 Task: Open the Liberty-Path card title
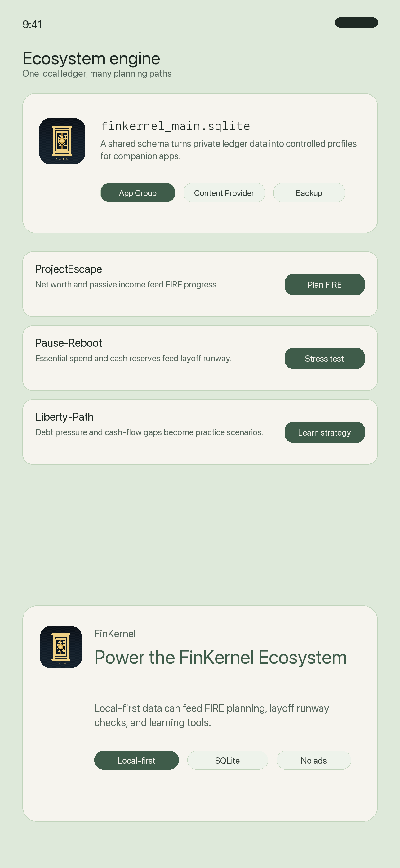64,417
